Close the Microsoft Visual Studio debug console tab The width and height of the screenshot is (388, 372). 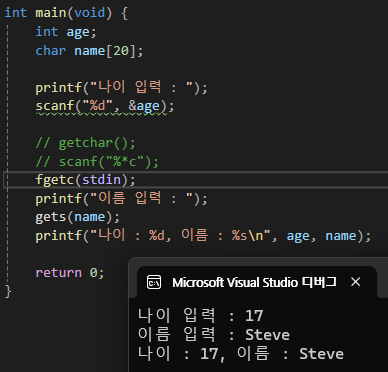click(x=356, y=282)
